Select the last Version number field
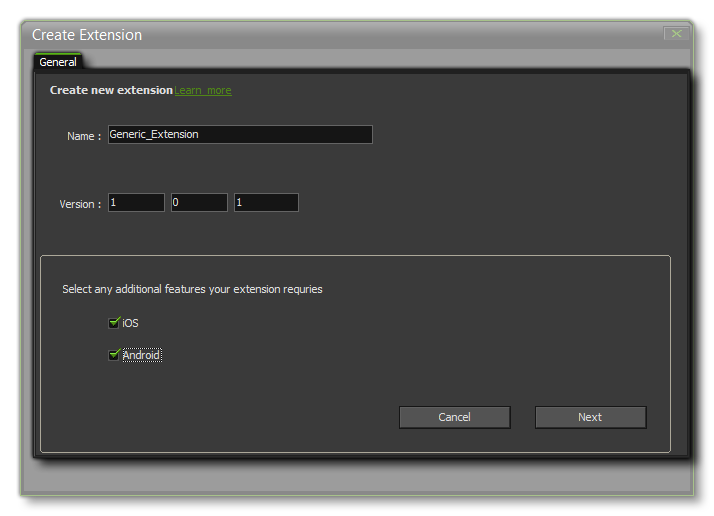The image size is (714, 516). pyautogui.click(x=266, y=203)
